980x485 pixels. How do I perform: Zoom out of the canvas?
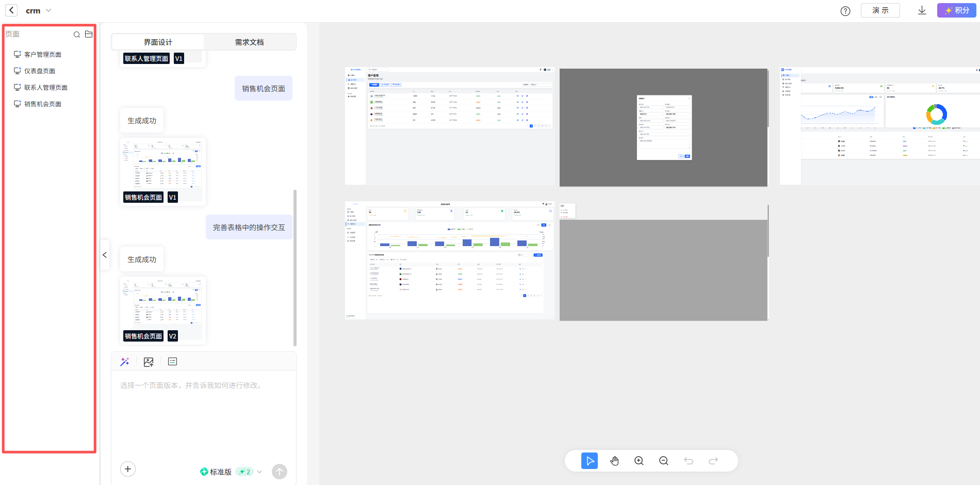(664, 461)
